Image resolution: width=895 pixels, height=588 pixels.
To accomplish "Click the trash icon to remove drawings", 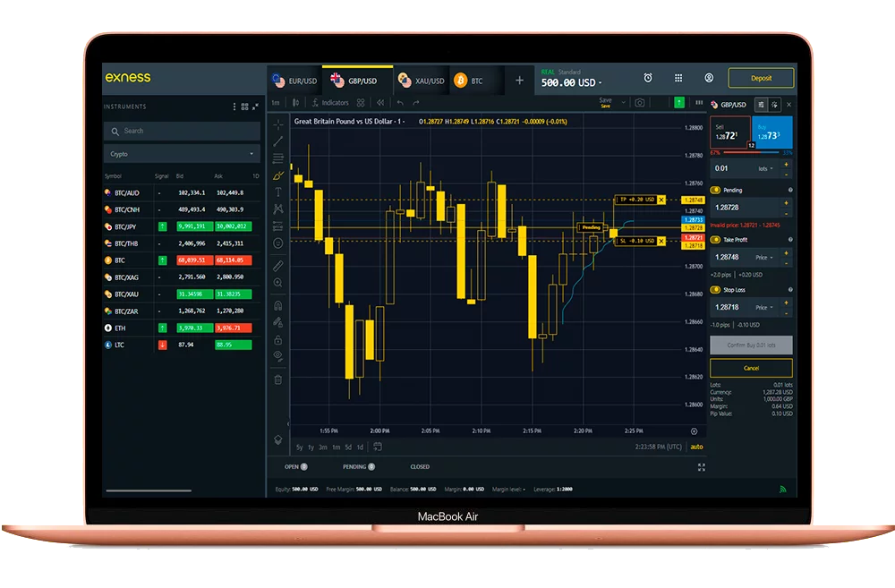I will pyautogui.click(x=278, y=379).
